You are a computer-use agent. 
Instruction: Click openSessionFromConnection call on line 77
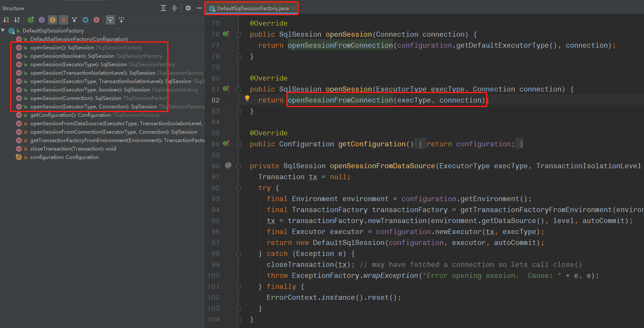(340, 45)
